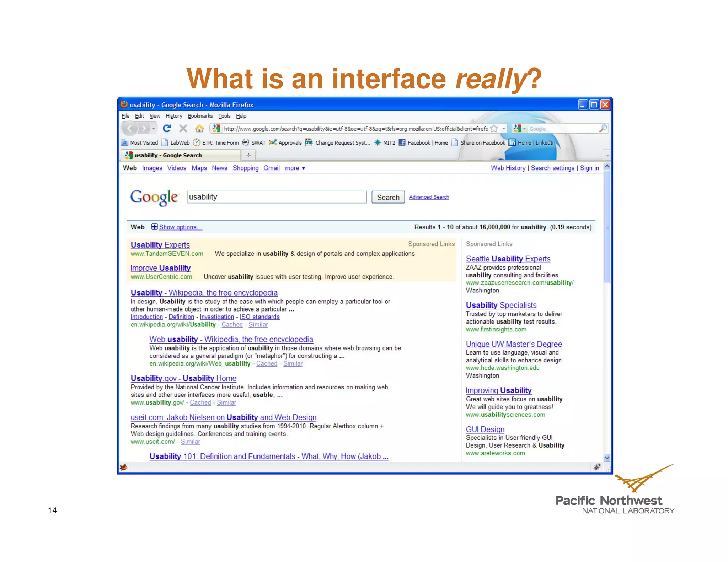Image resolution: width=728 pixels, height=562 pixels.
Task: Open the Gmail link
Action: [x=272, y=168]
